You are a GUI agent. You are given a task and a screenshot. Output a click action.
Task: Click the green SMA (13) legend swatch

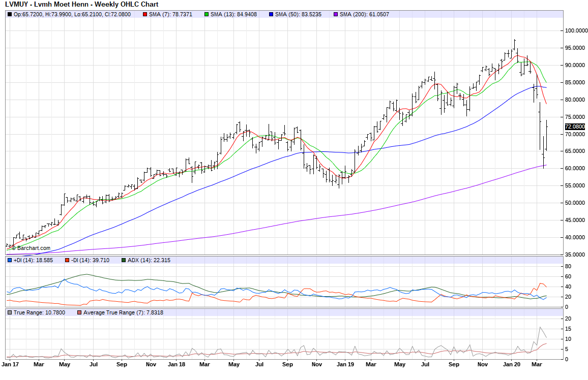tap(206, 15)
